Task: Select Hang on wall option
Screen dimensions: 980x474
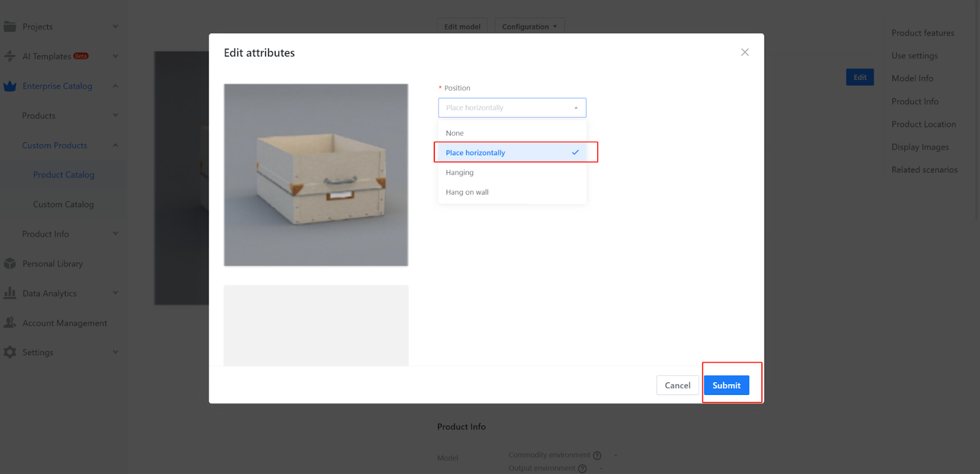Action: (x=512, y=192)
